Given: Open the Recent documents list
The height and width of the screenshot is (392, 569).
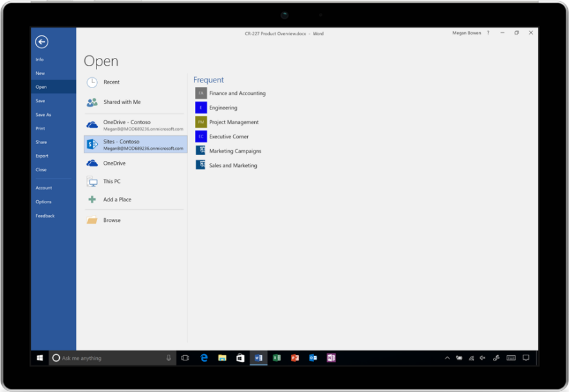Looking at the screenshot, I should coord(111,82).
